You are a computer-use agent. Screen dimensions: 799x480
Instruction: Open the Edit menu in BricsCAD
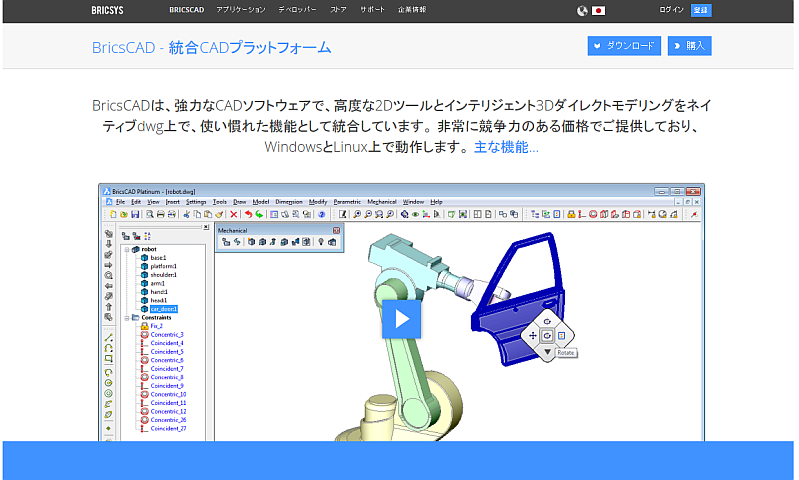(x=136, y=202)
